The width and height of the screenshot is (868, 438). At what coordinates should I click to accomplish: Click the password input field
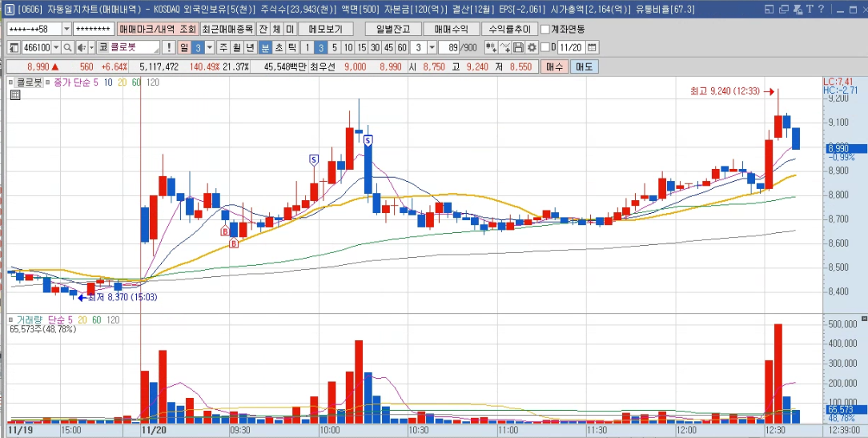pos(94,30)
